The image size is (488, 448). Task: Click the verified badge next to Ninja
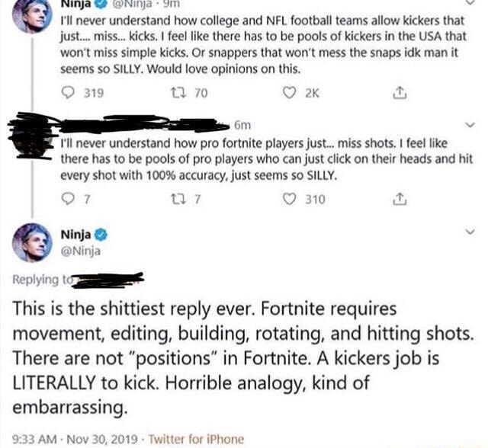point(101,235)
